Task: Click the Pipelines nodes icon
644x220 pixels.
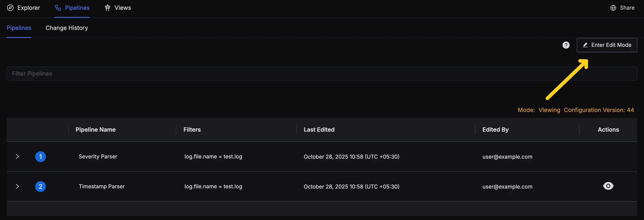Action: pyautogui.click(x=58, y=8)
